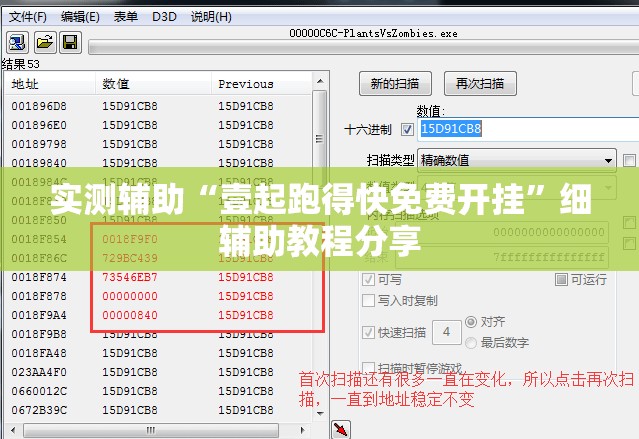Toggle the 快速扫描 checkbox
This screenshot has width=639, height=439.
tap(368, 332)
